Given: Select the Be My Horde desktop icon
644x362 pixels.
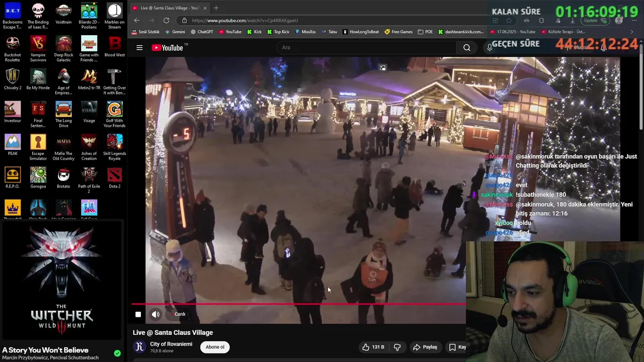Looking at the screenshot, I should coord(38,79).
